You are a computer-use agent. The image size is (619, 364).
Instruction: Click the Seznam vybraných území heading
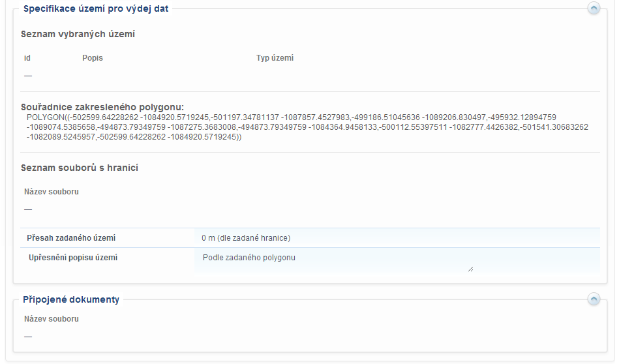coord(78,34)
